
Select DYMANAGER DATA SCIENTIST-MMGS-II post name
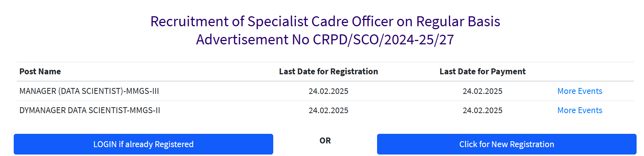point(90,110)
